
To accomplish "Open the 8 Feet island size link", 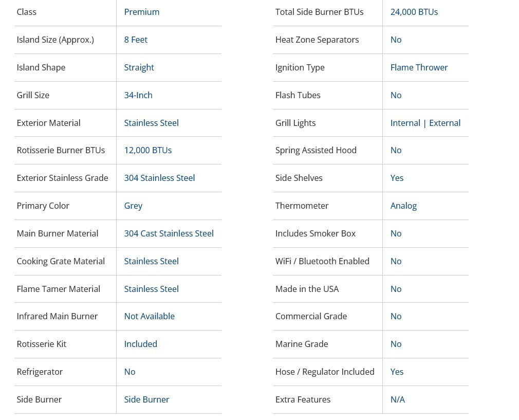I will pyautogui.click(x=136, y=40).
